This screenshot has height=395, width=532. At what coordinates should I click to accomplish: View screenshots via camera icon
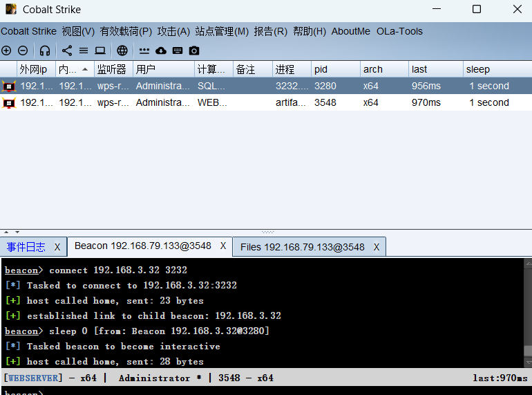point(194,50)
